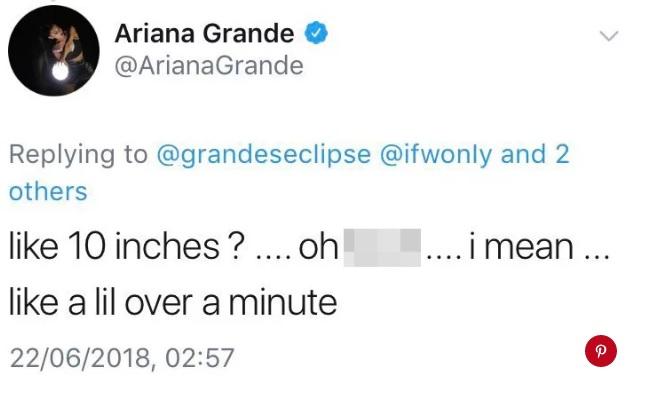Open the Ariana Grande display name

point(205,34)
